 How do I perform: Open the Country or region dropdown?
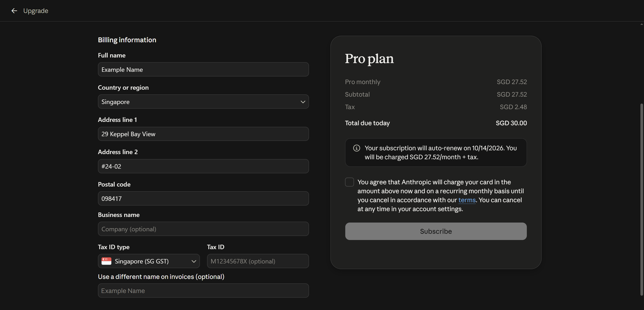point(203,102)
